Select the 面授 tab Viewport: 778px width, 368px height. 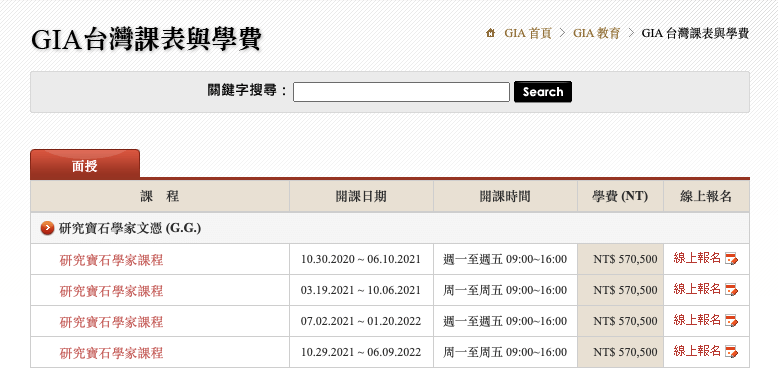click(x=85, y=164)
